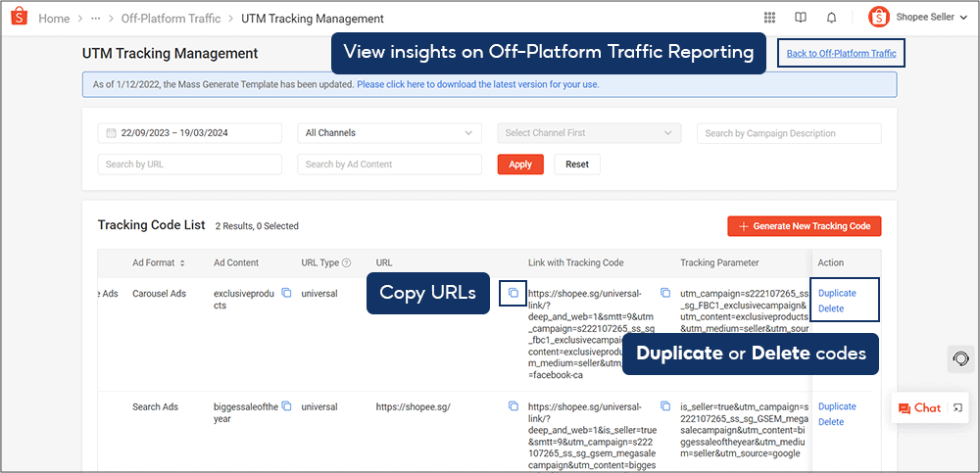Open the Chat panel

919,408
